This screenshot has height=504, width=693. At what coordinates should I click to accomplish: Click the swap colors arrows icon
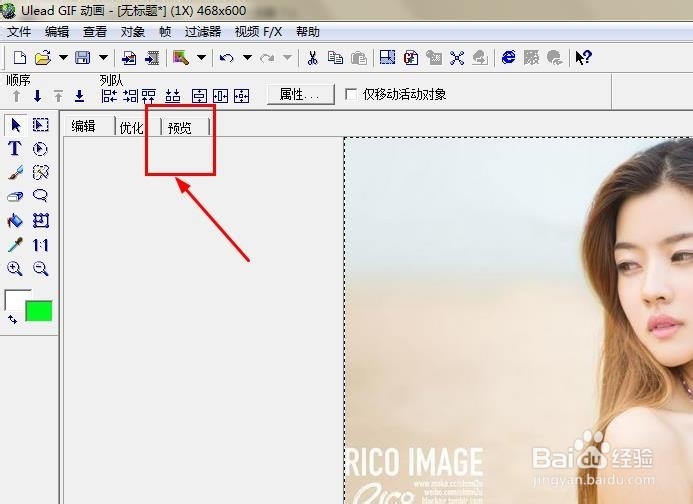[12, 319]
